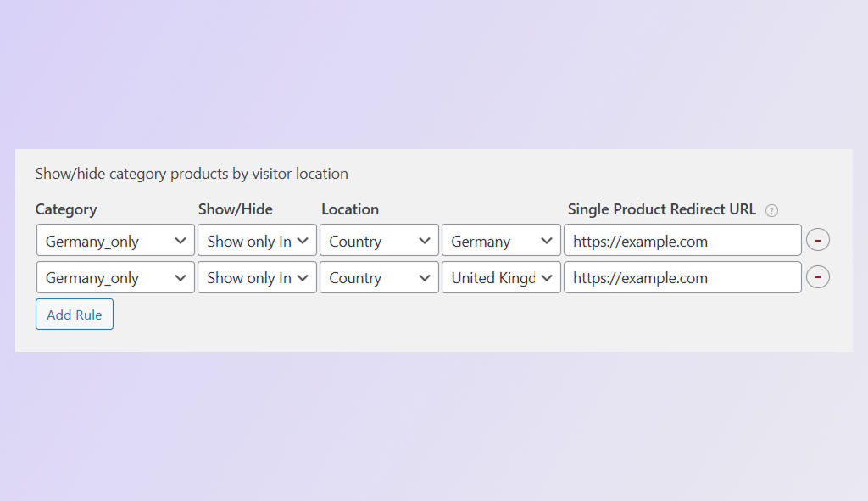The width and height of the screenshot is (868, 501).
Task: Click the Single Product Redirect URL label
Action: coord(661,209)
